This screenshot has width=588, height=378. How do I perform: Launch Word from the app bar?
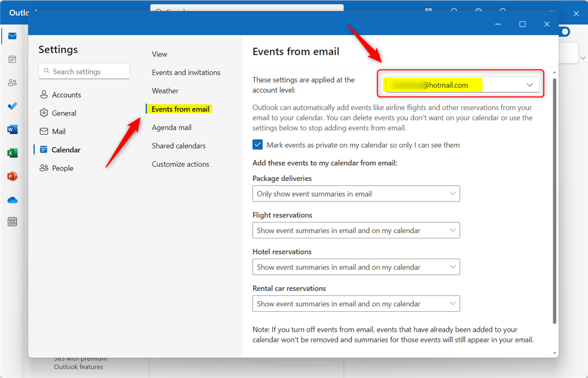12,129
